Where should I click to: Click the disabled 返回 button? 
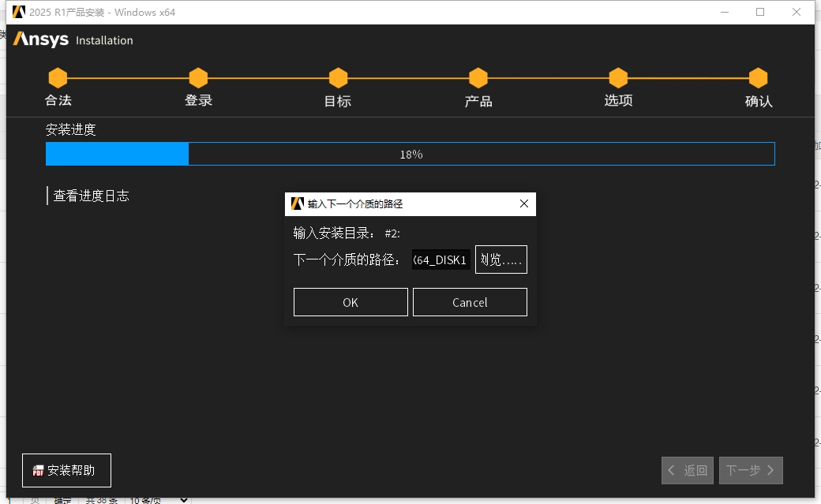coord(687,470)
